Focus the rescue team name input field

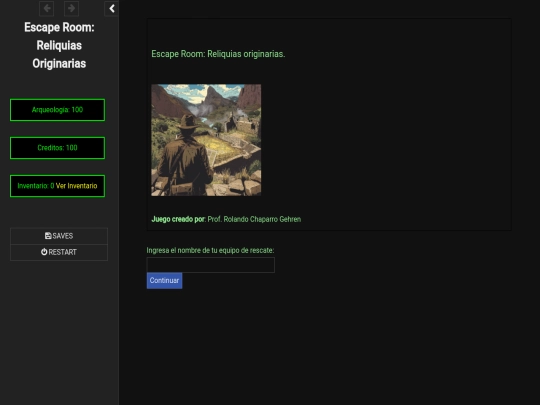pos(211,265)
